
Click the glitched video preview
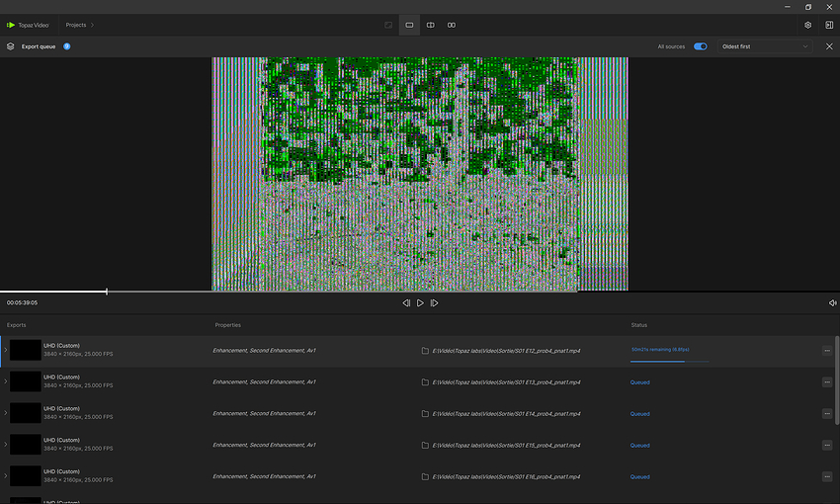[420, 174]
